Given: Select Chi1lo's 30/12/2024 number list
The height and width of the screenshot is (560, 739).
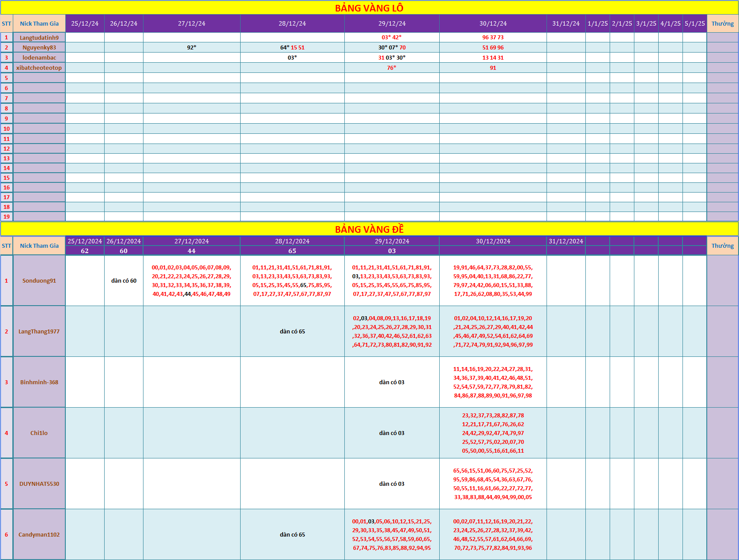Looking at the screenshot, I should click(x=493, y=433).
